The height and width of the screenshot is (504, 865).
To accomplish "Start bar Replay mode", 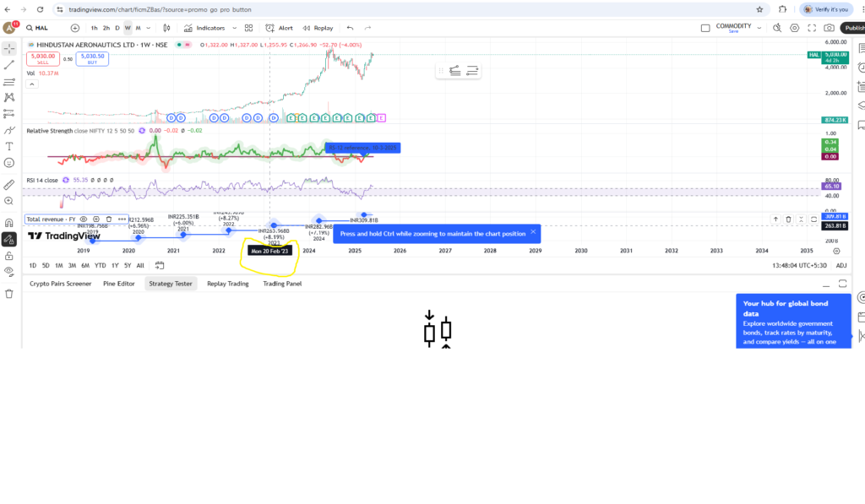I will point(318,28).
